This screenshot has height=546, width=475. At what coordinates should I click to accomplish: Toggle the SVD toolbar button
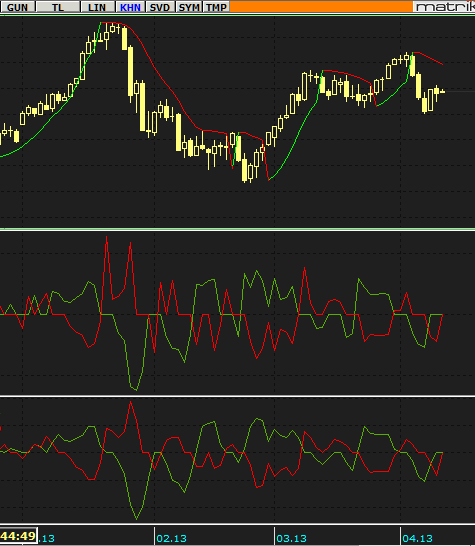tap(160, 7)
